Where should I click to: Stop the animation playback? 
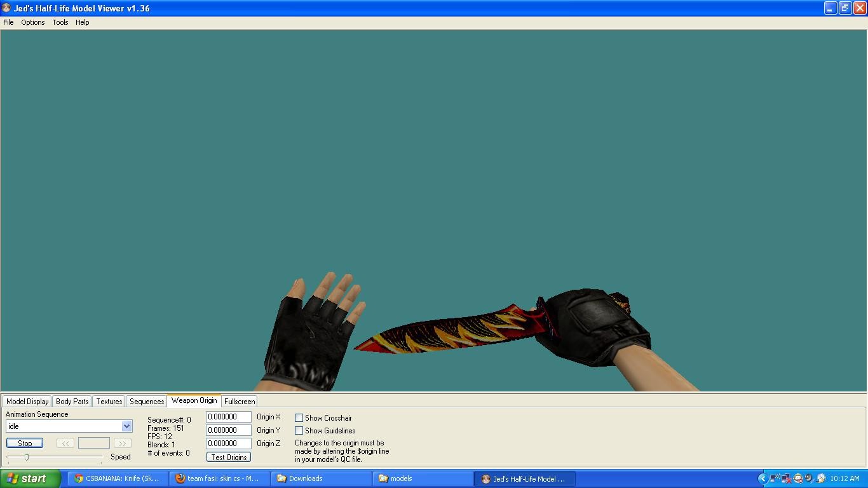tap(25, 443)
